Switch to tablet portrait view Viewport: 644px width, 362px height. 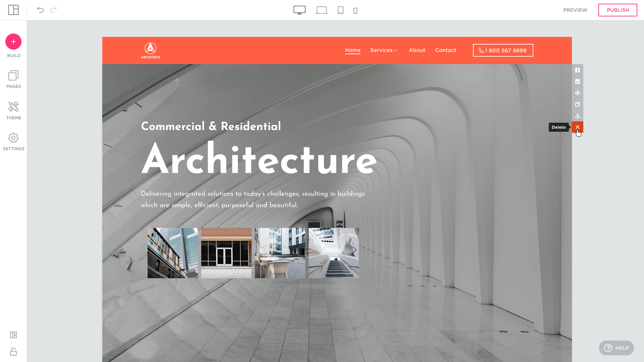pos(340,10)
